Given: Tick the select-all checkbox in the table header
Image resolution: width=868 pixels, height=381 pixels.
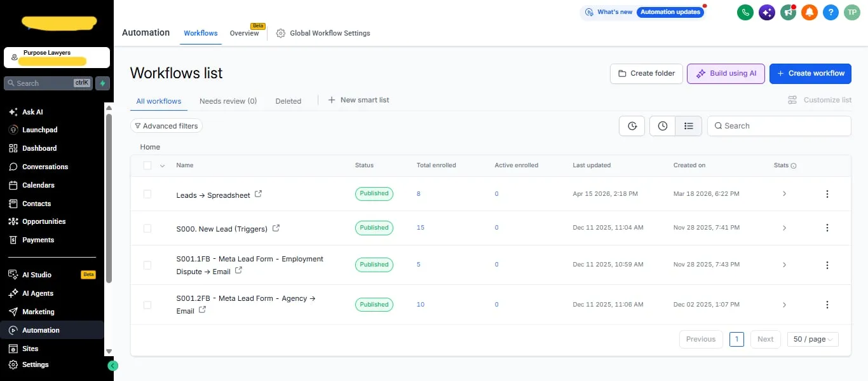Looking at the screenshot, I should [147, 165].
